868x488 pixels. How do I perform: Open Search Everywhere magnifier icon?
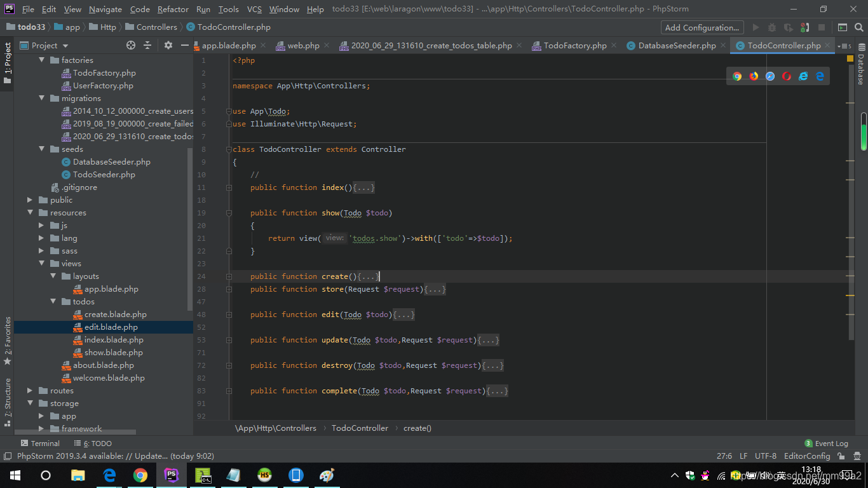[x=858, y=27]
